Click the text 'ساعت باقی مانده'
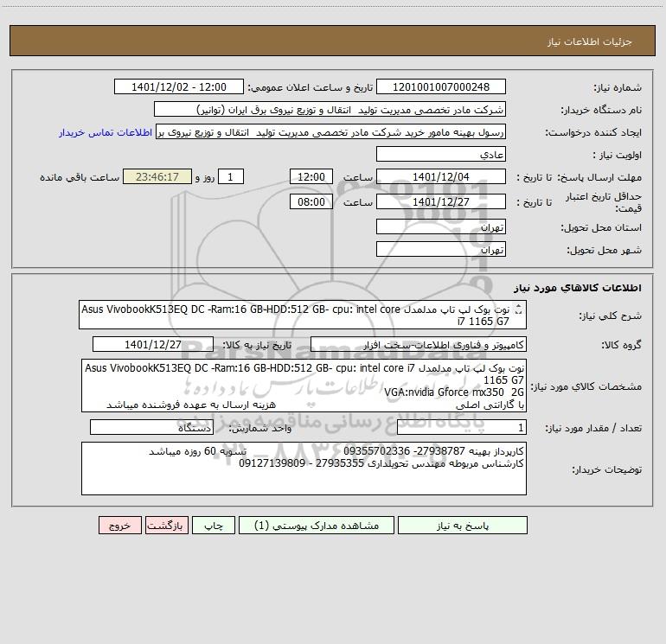Viewport: 666px width, 644px height. point(80,177)
